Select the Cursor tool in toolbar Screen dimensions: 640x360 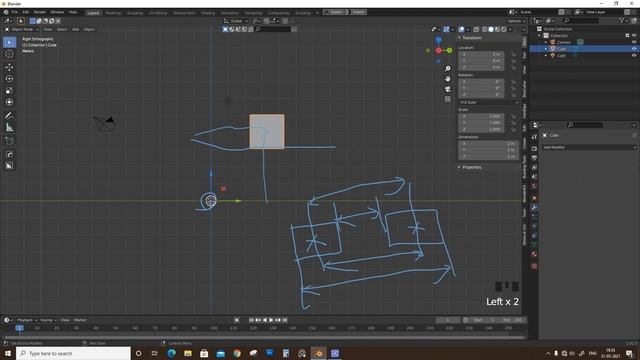click(x=9, y=54)
